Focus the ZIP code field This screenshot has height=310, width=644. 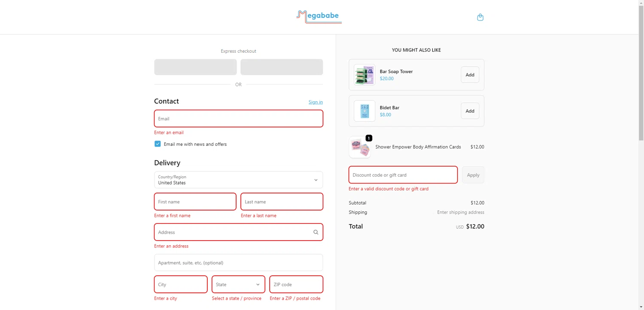pyautogui.click(x=296, y=284)
